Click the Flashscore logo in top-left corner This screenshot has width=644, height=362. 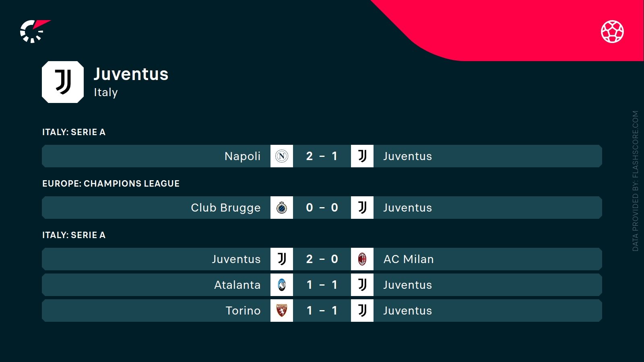coord(34,31)
